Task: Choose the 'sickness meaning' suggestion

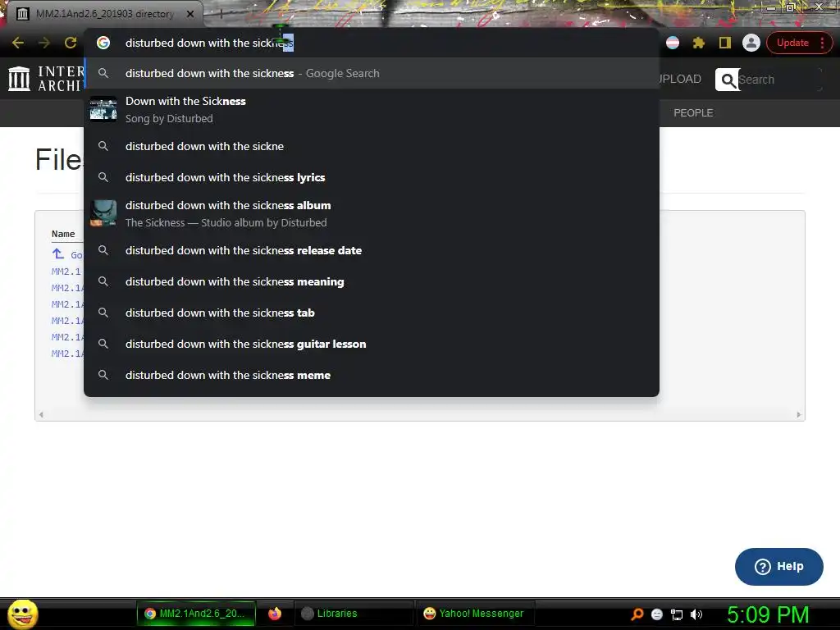Action: 372,281
